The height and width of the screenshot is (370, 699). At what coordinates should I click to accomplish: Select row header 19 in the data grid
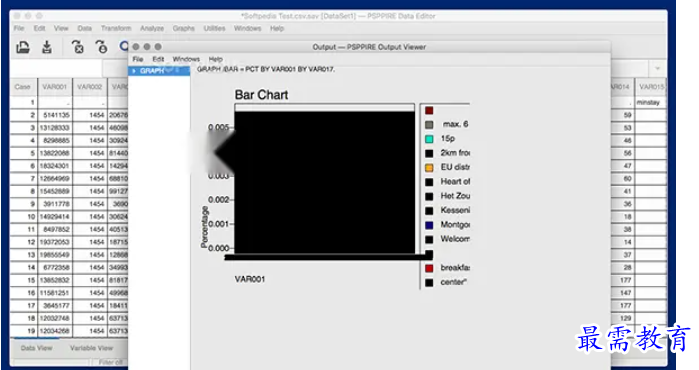point(24,331)
